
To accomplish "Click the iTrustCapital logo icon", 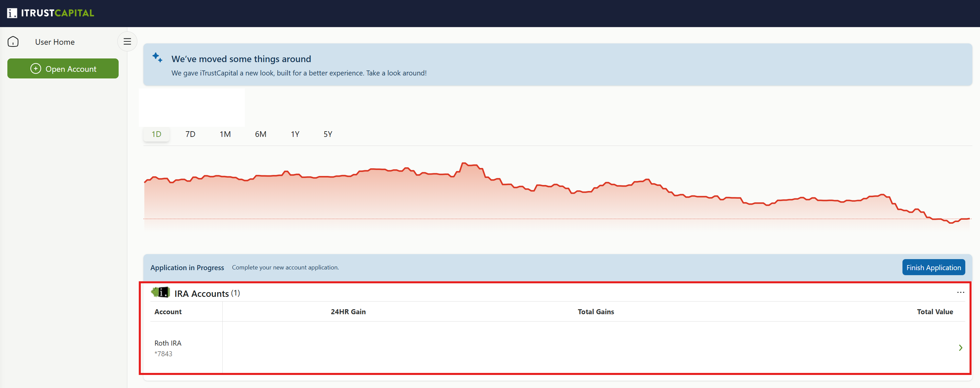I will pyautogui.click(x=12, y=13).
